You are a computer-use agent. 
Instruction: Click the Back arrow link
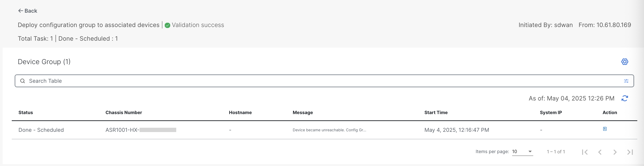click(28, 11)
